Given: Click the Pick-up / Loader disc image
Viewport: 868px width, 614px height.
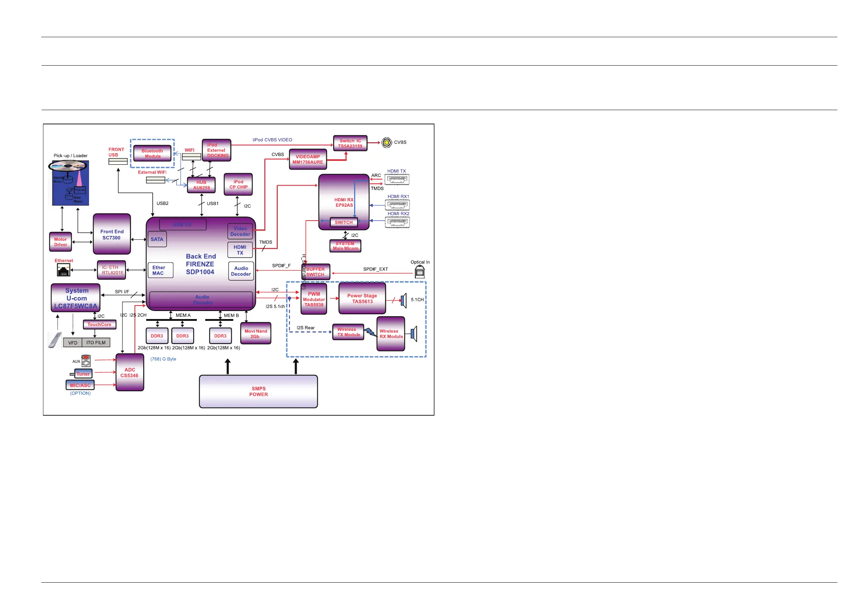Looking at the screenshot, I should click(x=70, y=183).
